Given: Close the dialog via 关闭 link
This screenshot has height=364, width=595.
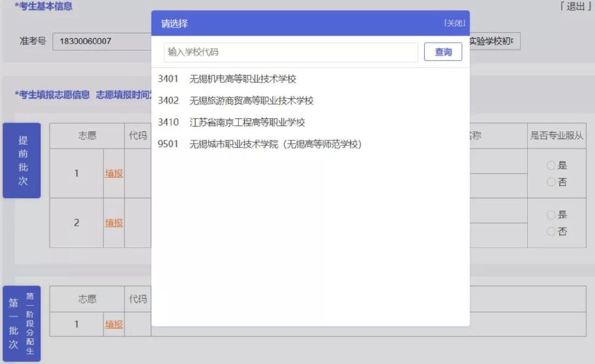Looking at the screenshot, I should [454, 23].
